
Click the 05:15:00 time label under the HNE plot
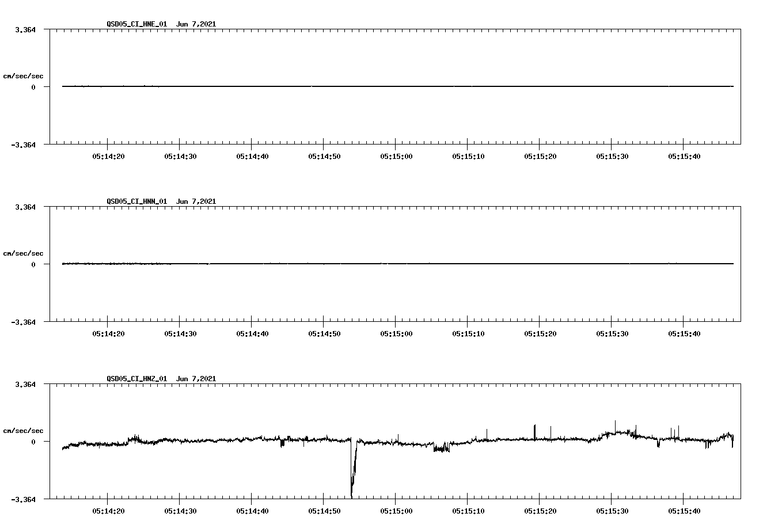point(396,157)
